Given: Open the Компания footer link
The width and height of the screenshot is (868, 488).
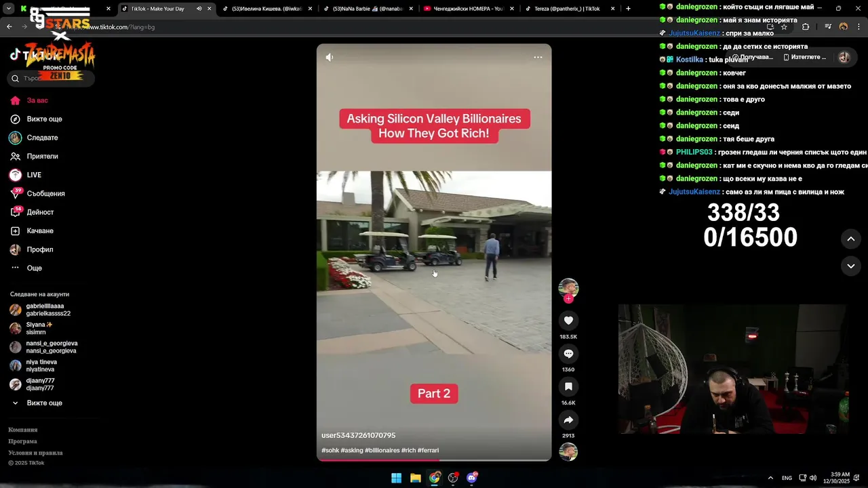Looking at the screenshot, I should pos(22,430).
